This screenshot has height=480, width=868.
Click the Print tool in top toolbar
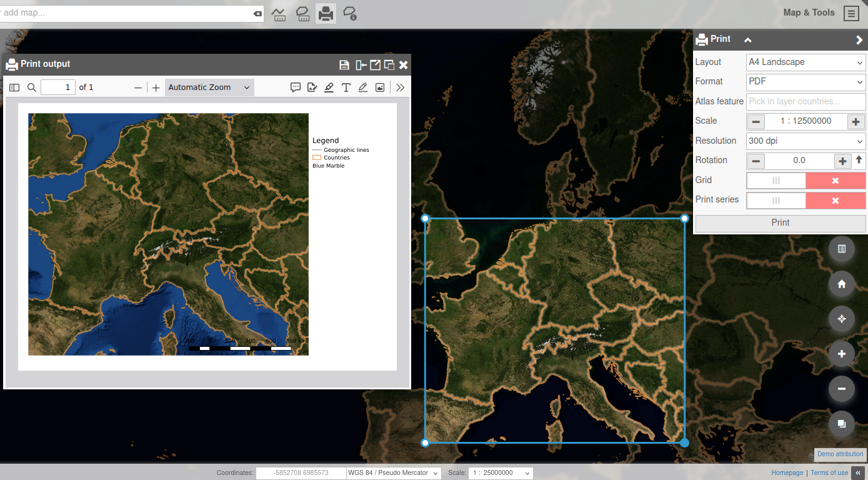[x=325, y=13]
